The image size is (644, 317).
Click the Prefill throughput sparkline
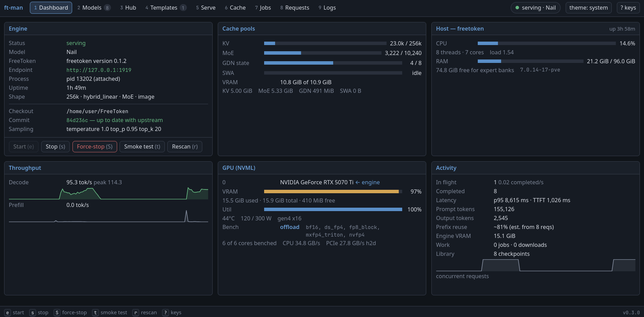[x=109, y=216]
